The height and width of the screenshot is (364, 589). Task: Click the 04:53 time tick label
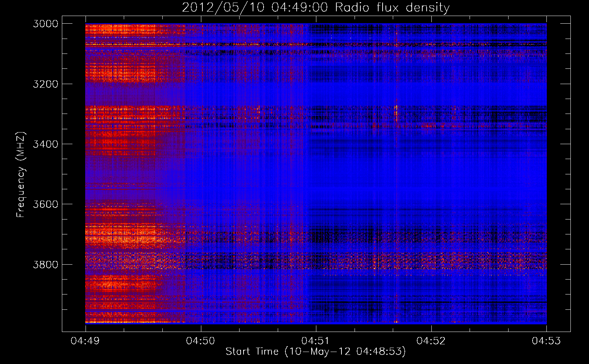click(546, 341)
